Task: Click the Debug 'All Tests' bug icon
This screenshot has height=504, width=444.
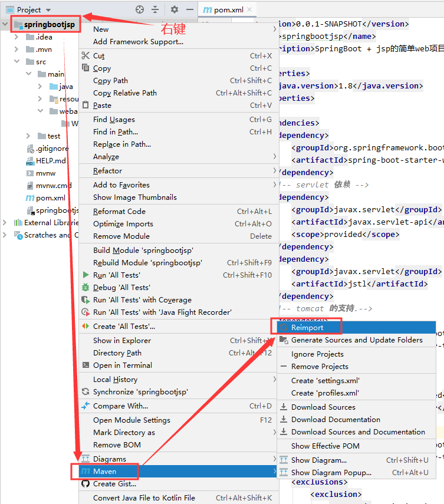Action: click(x=86, y=287)
